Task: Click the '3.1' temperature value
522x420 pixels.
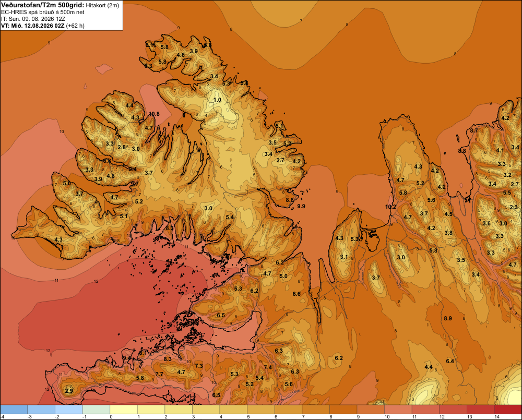Action: 344,257
